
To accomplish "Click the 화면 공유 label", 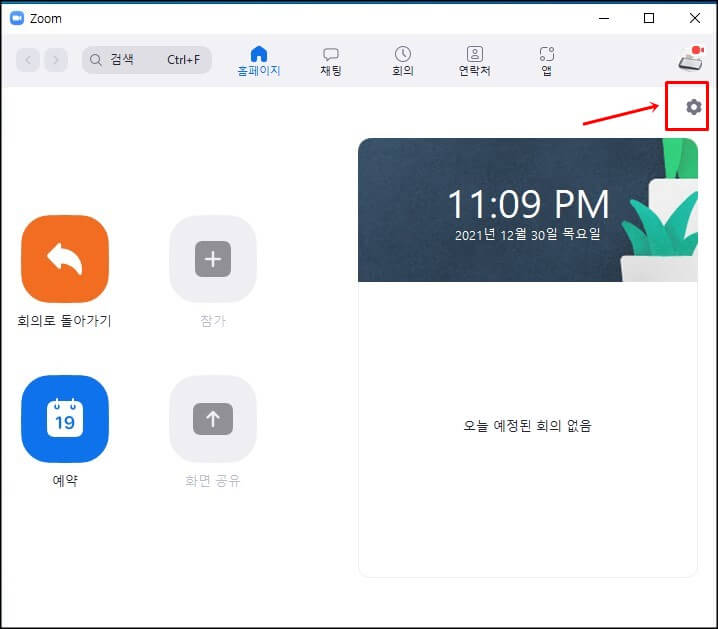I will [212, 480].
